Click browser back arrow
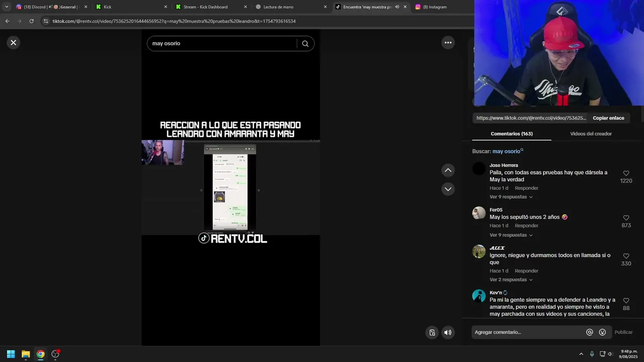The image size is (644, 362). [7, 21]
